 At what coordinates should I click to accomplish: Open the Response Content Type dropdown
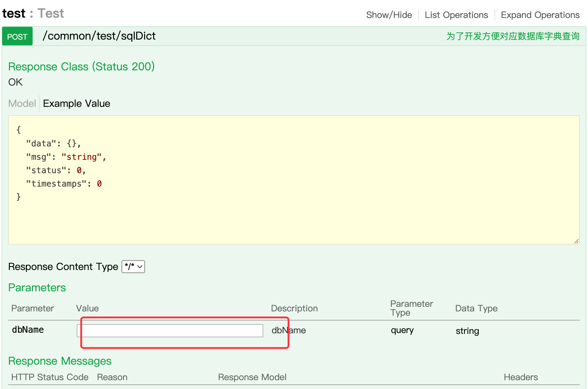tap(133, 267)
